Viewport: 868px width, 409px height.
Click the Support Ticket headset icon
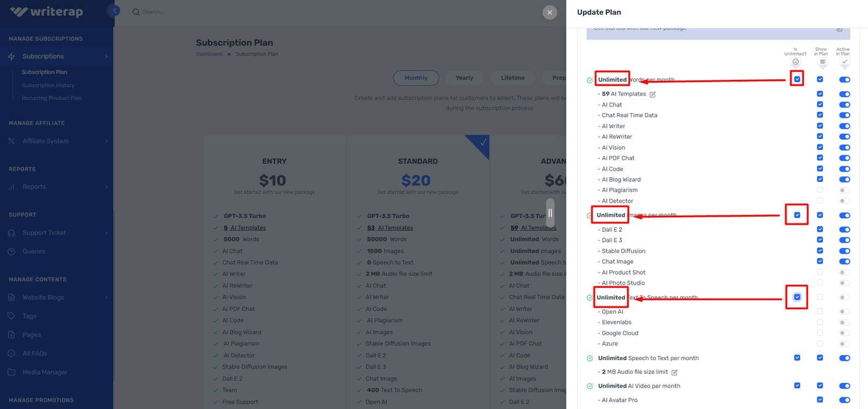(x=11, y=233)
